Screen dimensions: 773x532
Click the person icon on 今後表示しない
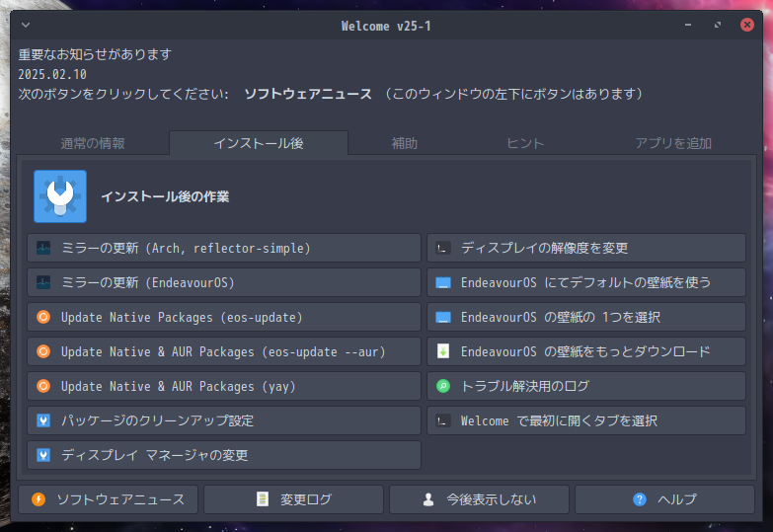tap(427, 499)
